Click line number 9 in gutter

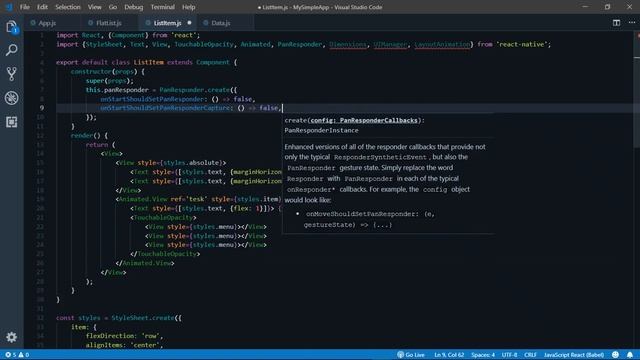point(42,108)
